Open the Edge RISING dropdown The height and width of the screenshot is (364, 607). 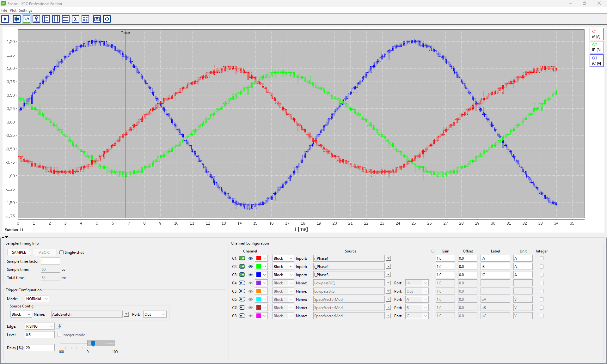40,326
